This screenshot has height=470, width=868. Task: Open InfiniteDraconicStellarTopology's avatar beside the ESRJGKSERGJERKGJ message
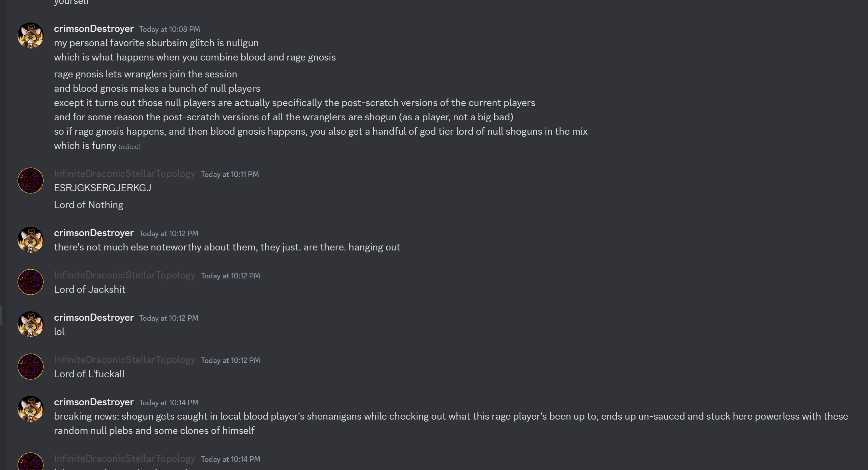(30, 181)
